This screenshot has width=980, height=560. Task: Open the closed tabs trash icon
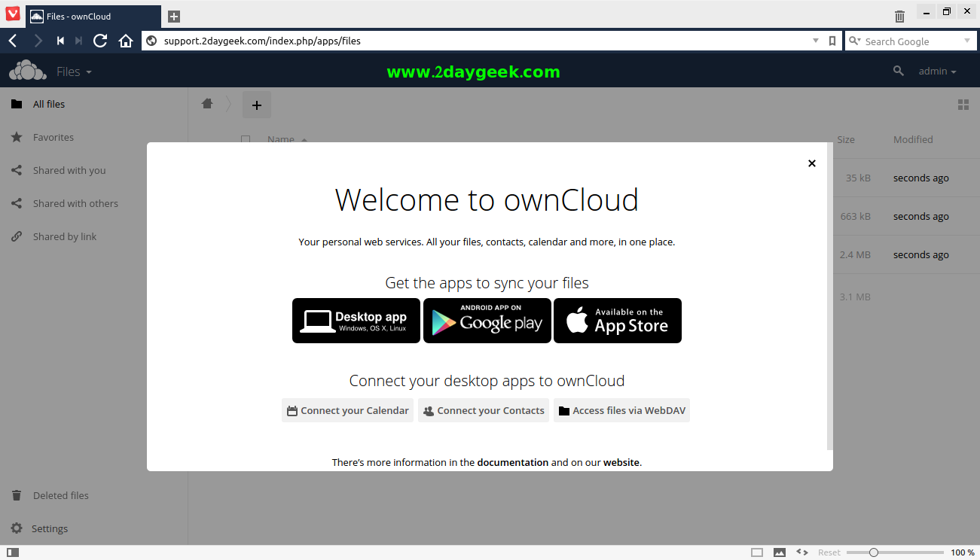[x=899, y=16]
